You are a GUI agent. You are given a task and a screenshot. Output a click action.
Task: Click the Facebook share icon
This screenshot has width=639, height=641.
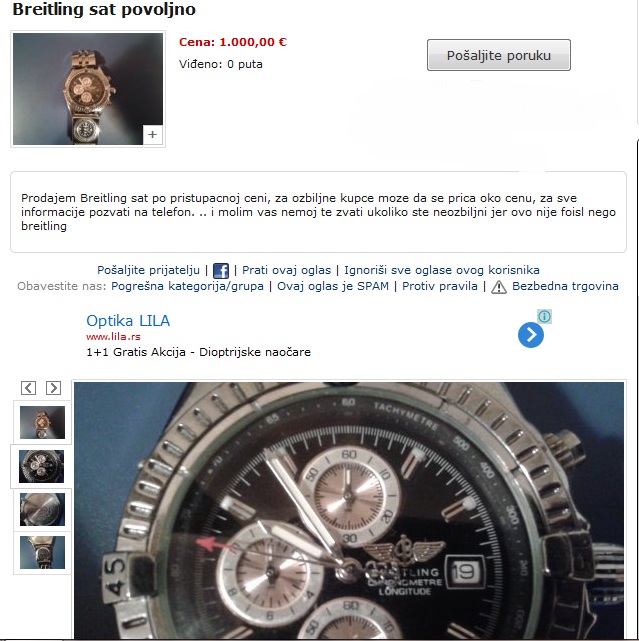point(221,271)
